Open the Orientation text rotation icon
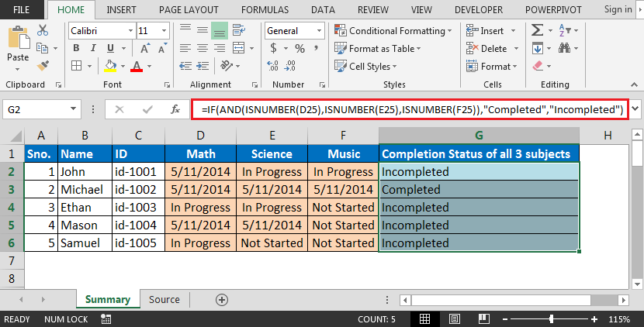The width and height of the screenshot is (644, 327). 227,66
